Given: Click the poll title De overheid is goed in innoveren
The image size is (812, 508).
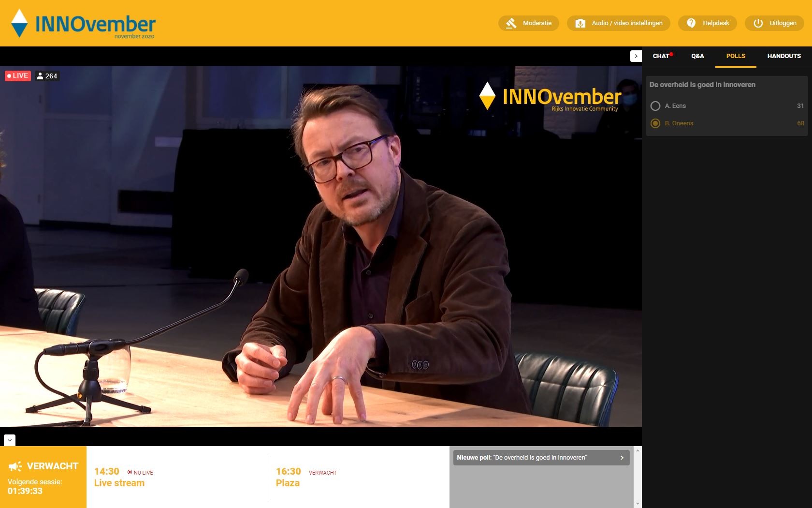Looking at the screenshot, I should (x=702, y=85).
